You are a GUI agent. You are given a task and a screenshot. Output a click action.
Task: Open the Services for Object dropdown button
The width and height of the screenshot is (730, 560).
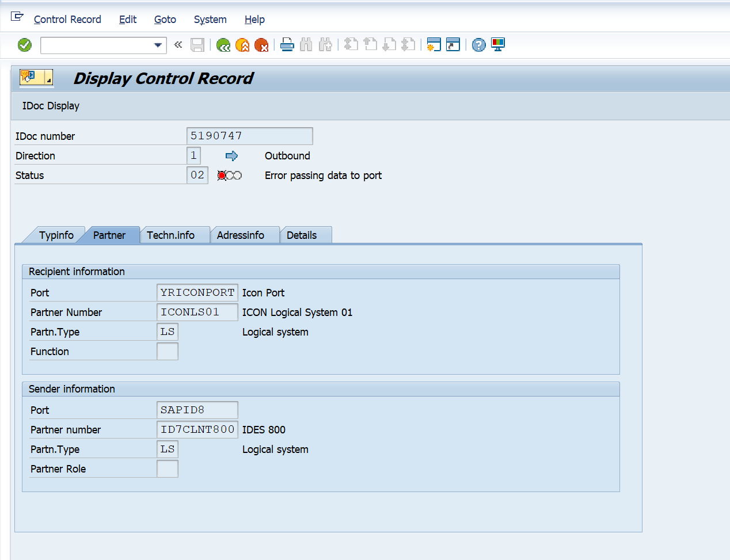36,77
